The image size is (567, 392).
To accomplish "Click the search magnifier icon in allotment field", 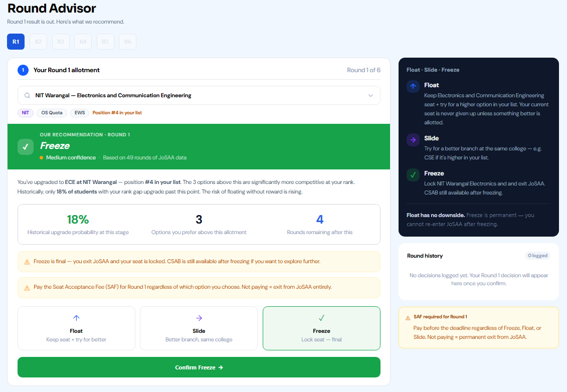I will [x=27, y=95].
